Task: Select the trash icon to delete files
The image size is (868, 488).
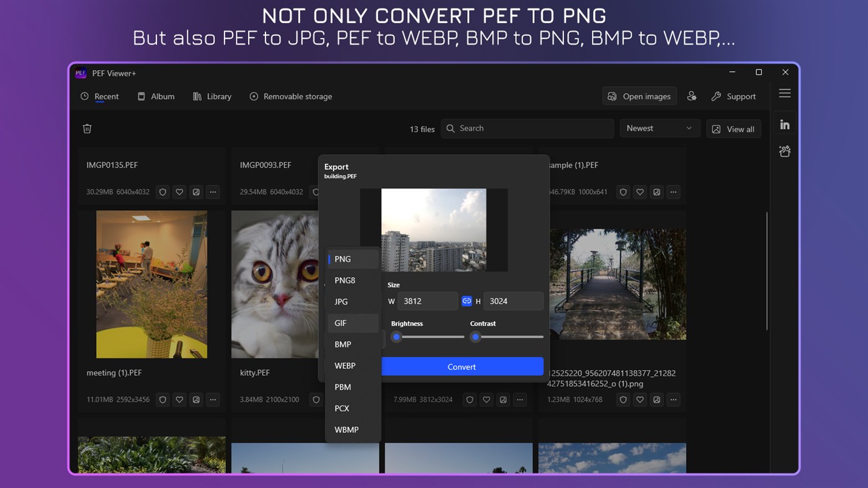Action: pyautogui.click(x=87, y=128)
